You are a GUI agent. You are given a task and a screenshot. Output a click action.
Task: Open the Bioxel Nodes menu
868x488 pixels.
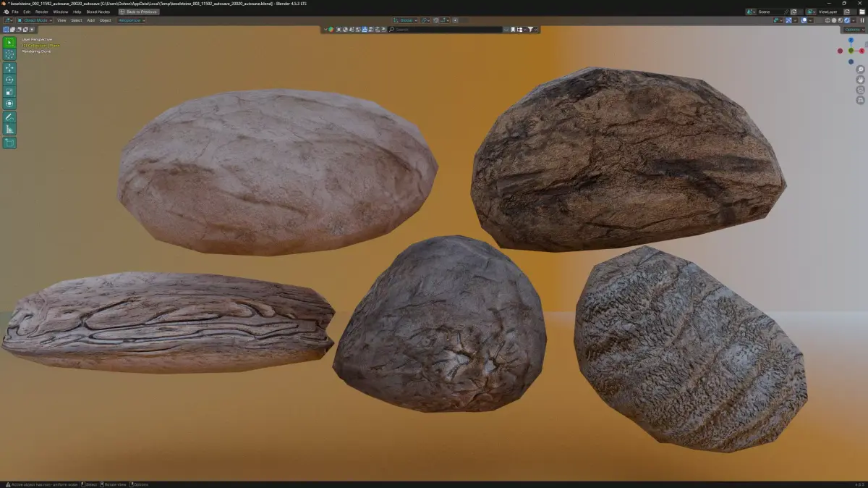98,12
